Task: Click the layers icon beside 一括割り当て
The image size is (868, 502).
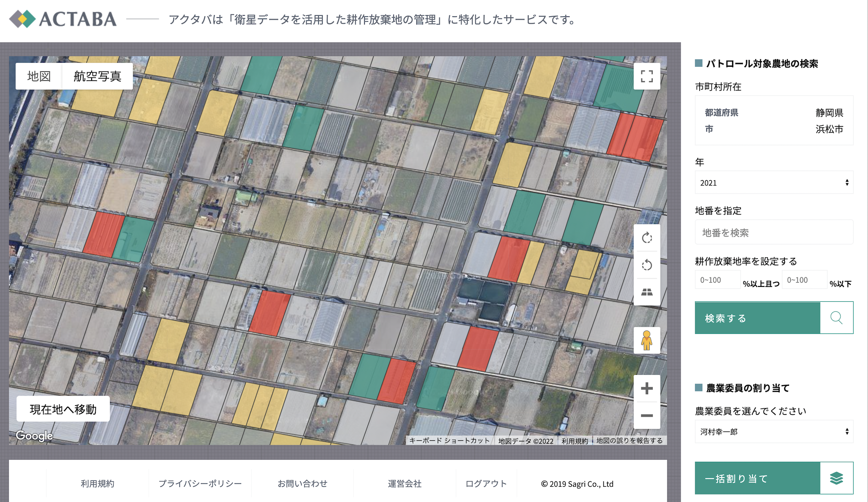Action: pos(836,478)
